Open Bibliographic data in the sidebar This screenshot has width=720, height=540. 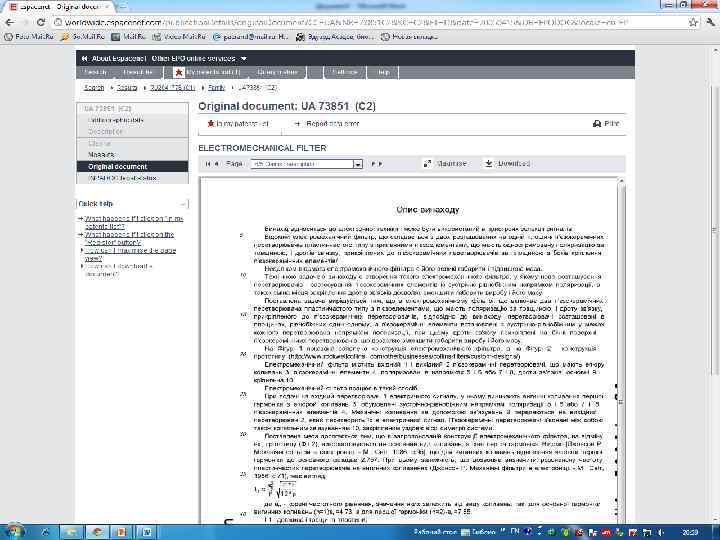[x=116, y=120]
